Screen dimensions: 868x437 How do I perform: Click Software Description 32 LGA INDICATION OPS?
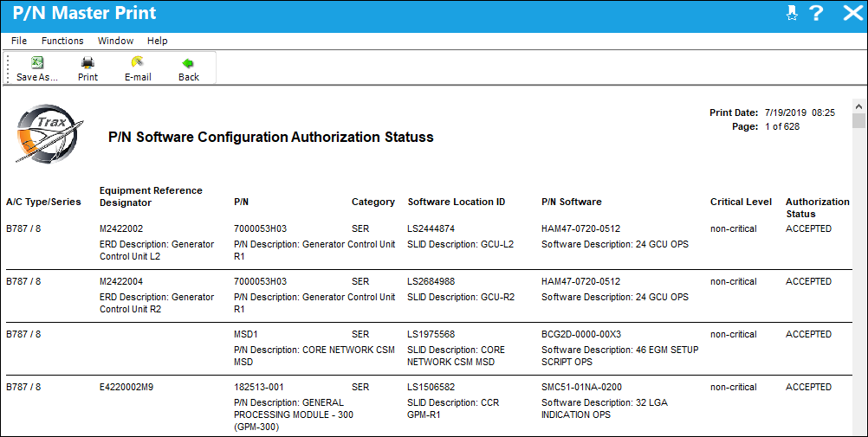tap(605, 408)
